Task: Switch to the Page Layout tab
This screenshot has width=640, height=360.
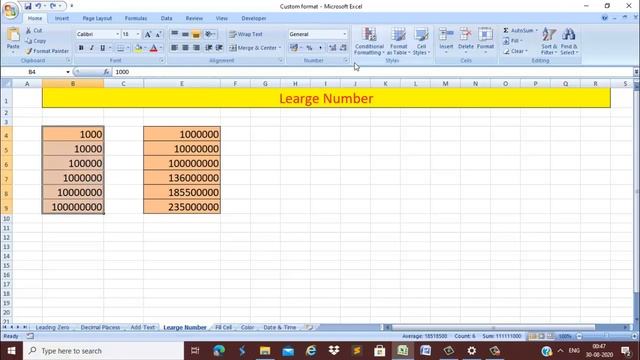Action: (97, 18)
